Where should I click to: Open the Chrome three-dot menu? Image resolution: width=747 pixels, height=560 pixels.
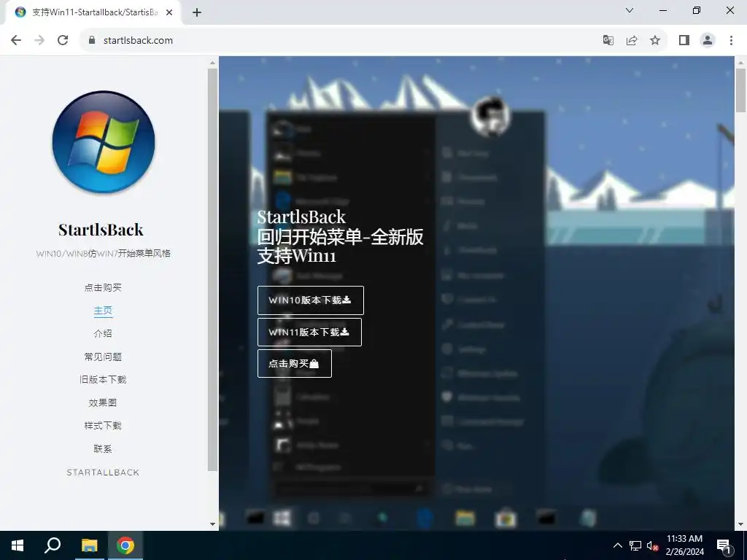731,40
